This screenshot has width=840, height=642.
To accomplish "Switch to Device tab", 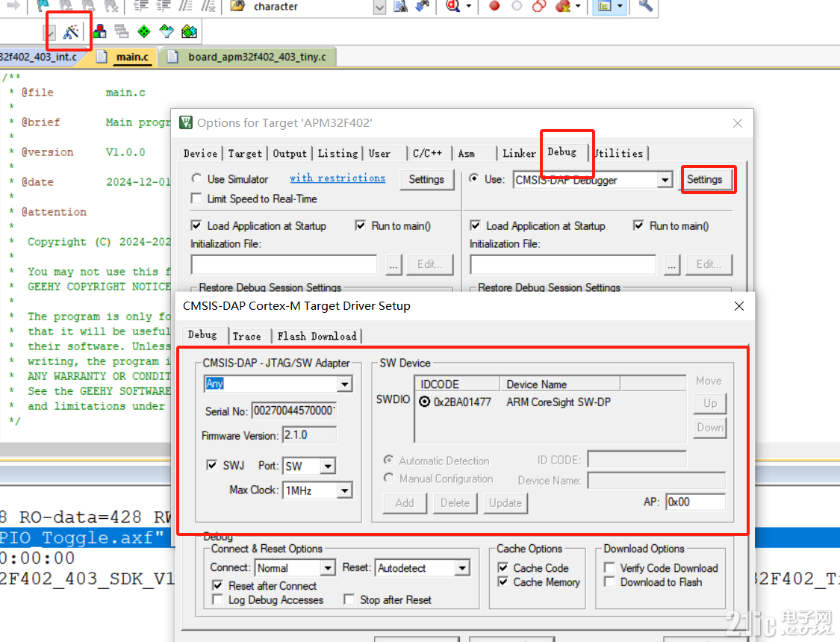I will pyautogui.click(x=200, y=154).
